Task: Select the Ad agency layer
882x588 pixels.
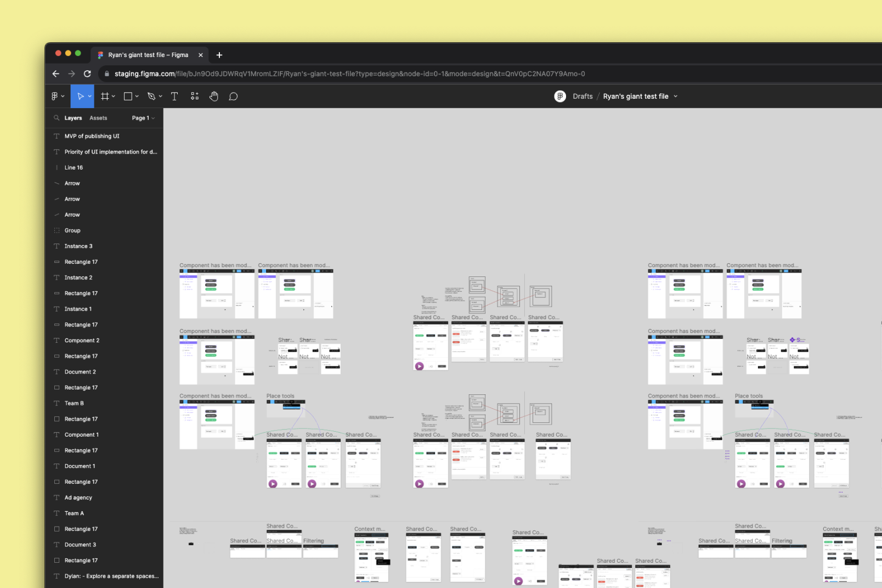Action: 78,497
